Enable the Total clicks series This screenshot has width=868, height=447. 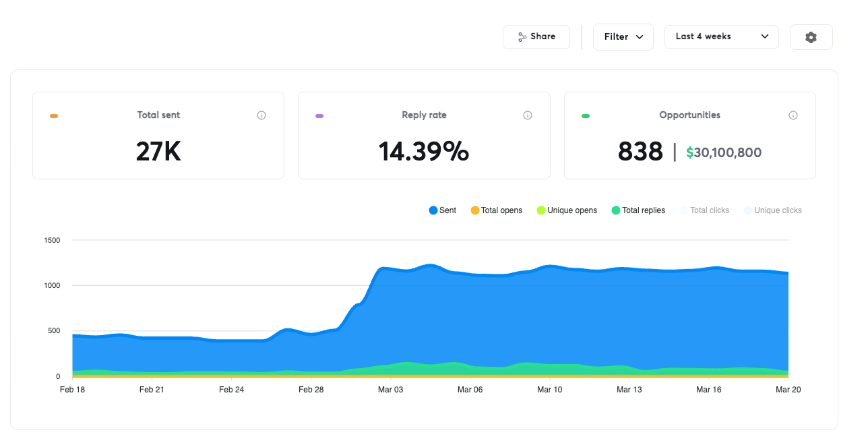click(705, 210)
